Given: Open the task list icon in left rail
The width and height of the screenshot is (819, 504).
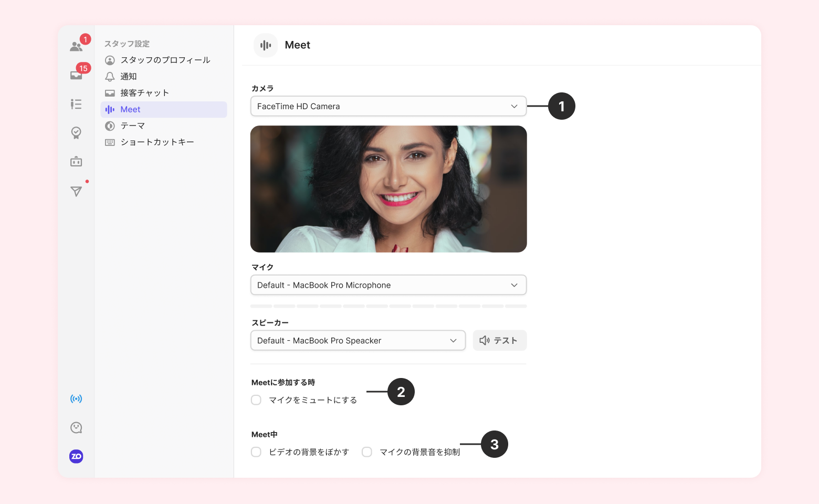Looking at the screenshot, I should pyautogui.click(x=76, y=104).
